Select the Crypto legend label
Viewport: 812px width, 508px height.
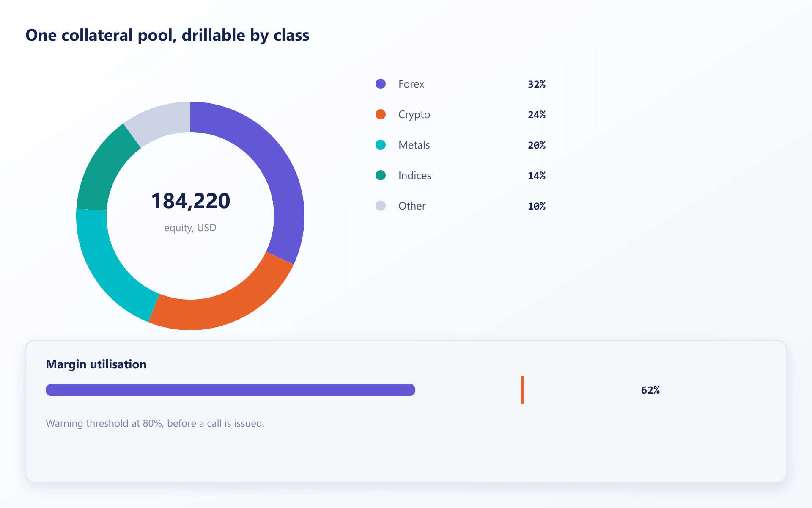[414, 115]
